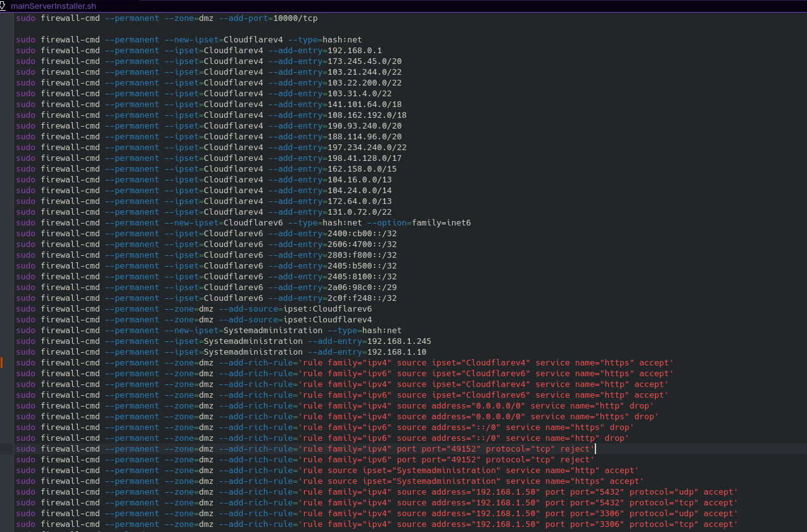Click the port 3306 tcp accept rule
The image size is (807, 532).
coord(377,524)
